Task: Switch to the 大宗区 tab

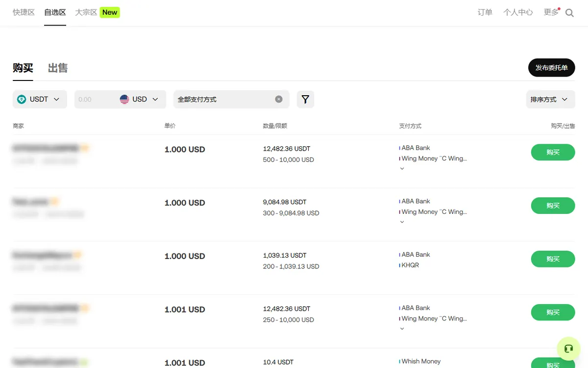Action: (86, 12)
